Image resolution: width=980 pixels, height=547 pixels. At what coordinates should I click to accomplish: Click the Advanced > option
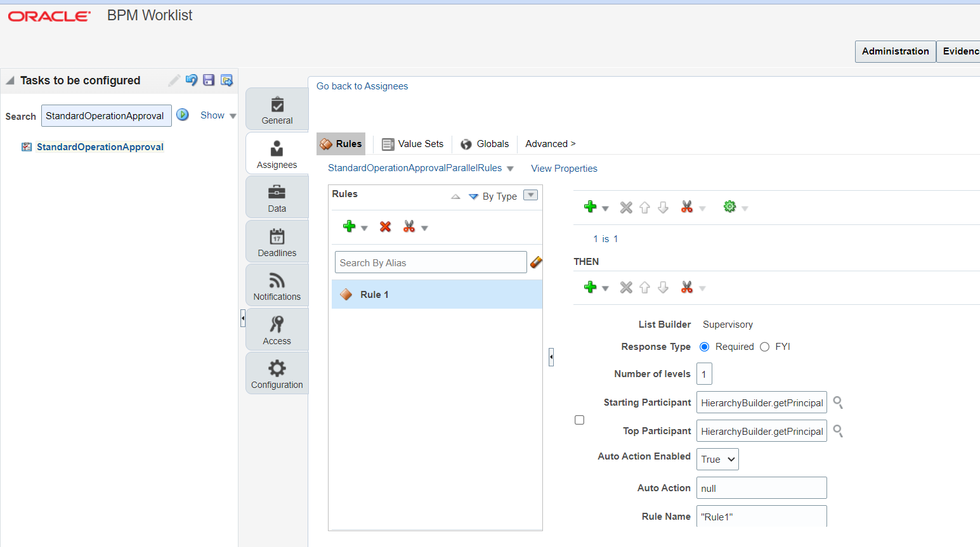pos(551,144)
